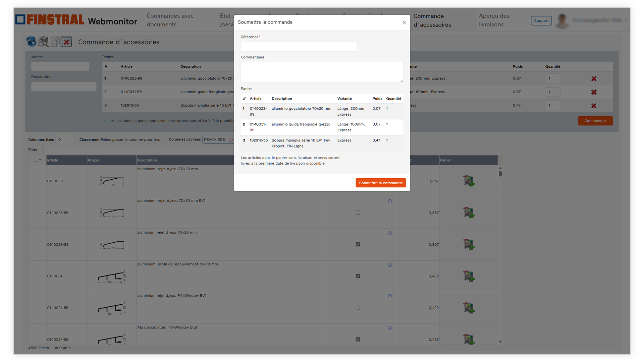Select the dialog row 'alluminio guida frangisole grezzo'
This screenshot has width=644, height=362.
click(x=322, y=127)
